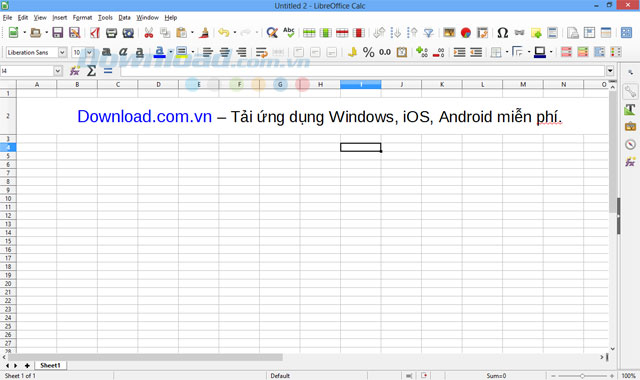The image size is (640, 380).
Task: Open a file using the folder icon
Action: click(36, 32)
